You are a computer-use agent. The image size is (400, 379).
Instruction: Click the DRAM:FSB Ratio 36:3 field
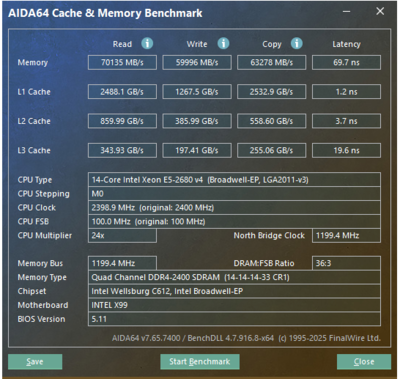point(346,263)
